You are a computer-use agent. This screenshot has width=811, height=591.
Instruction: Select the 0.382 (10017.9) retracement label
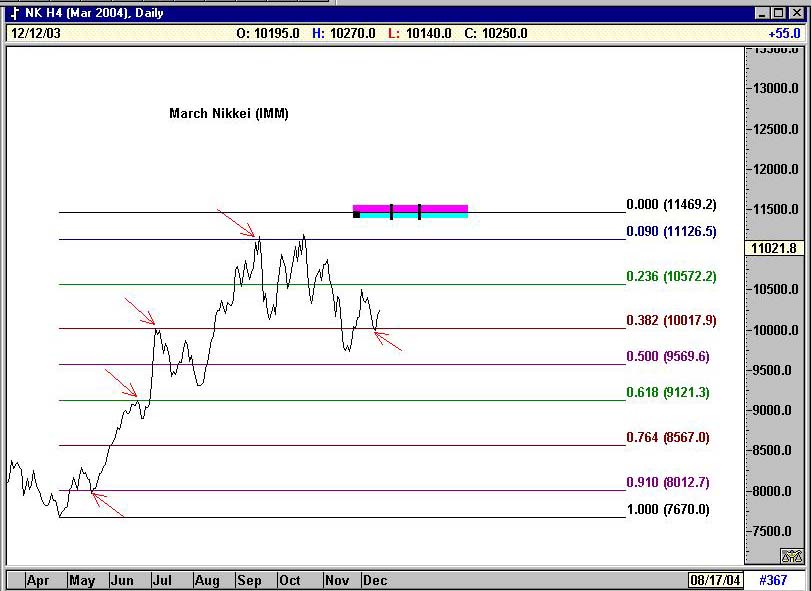671,321
